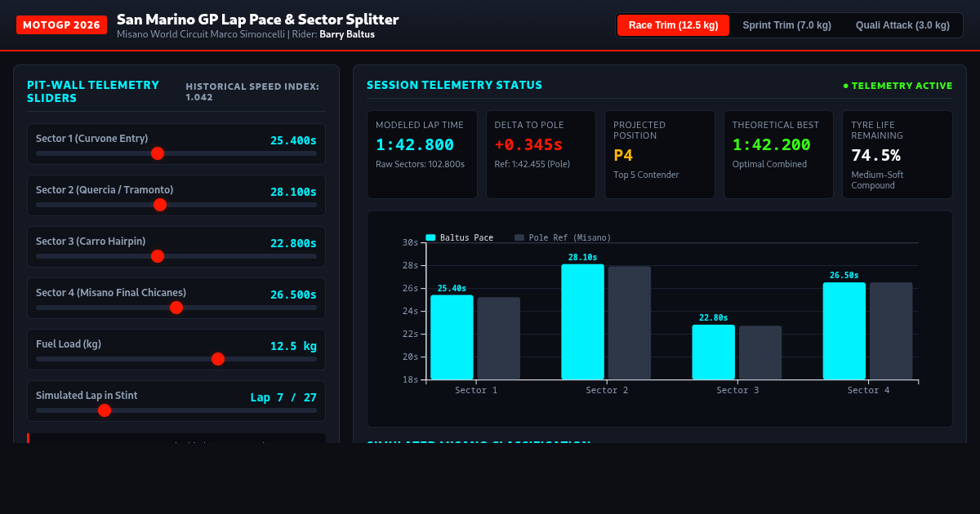Click the 28.100s Sector 2 value
Image resolution: width=980 pixels, height=514 pixels.
[293, 192]
